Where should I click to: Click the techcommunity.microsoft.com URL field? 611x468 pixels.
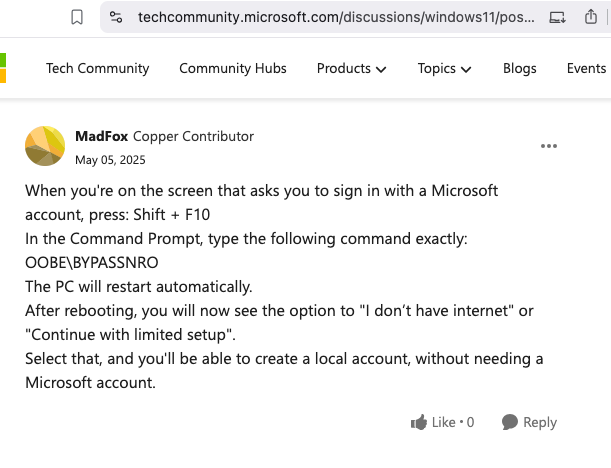(x=336, y=17)
